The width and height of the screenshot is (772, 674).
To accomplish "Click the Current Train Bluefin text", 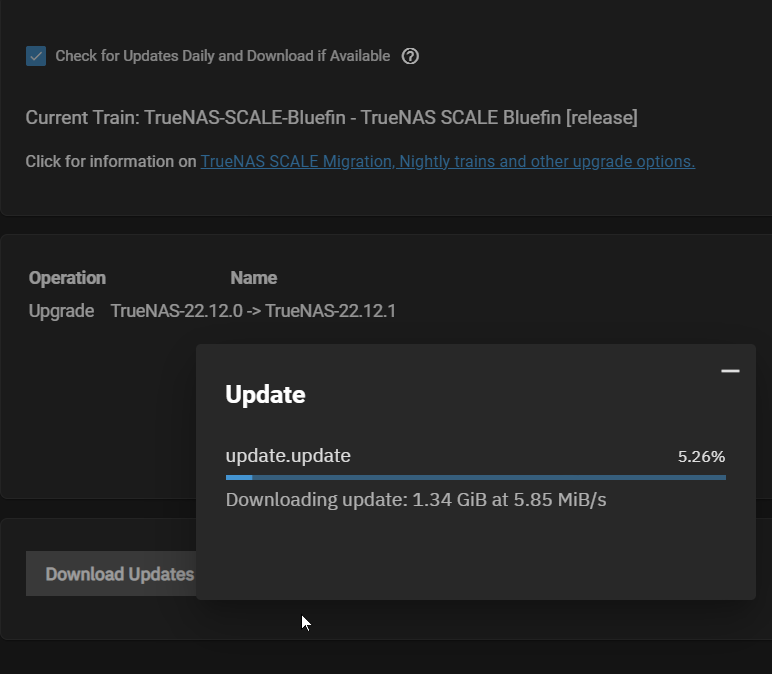I will [x=331, y=118].
